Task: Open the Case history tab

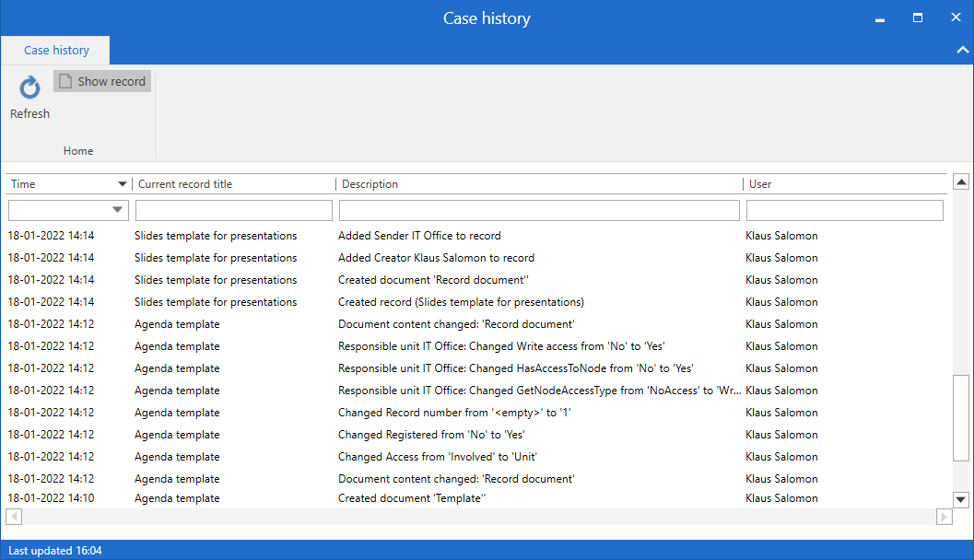Action: tap(56, 51)
